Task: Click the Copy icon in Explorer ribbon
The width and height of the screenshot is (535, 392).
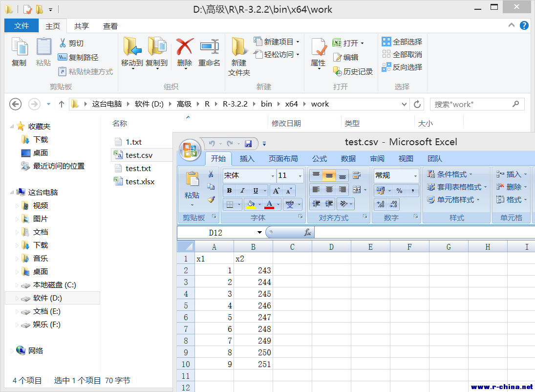Action: point(19,52)
